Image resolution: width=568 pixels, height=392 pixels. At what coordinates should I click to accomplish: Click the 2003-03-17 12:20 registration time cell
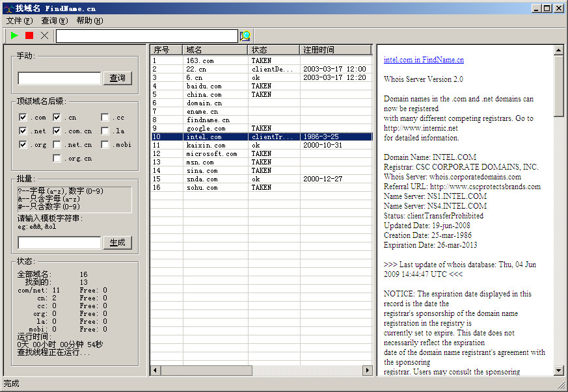(x=334, y=77)
